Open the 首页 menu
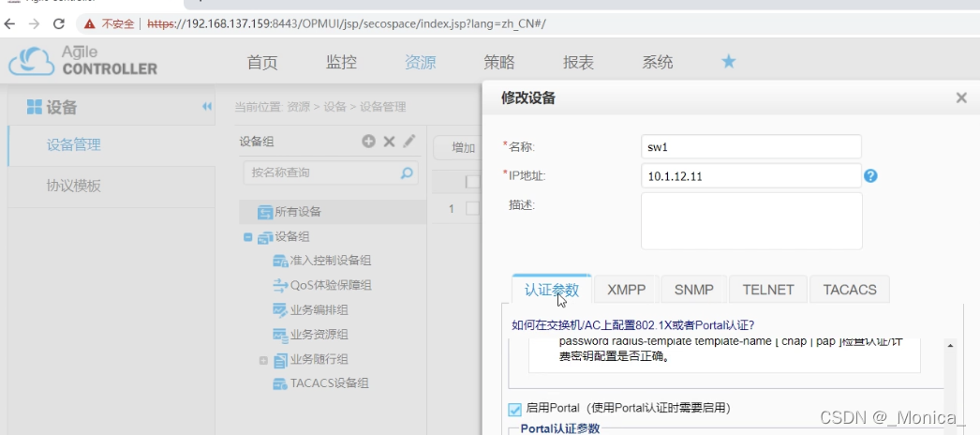The width and height of the screenshot is (980, 435). (262, 62)
